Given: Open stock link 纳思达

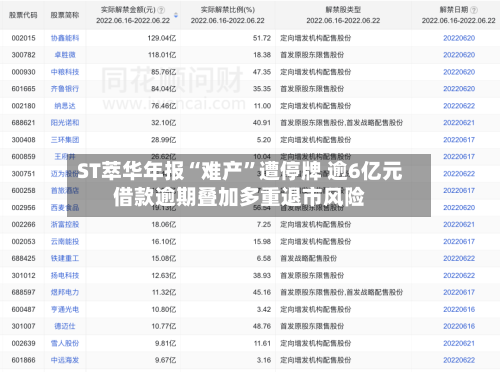Looking at the screenshot, I should click(65, 106).
